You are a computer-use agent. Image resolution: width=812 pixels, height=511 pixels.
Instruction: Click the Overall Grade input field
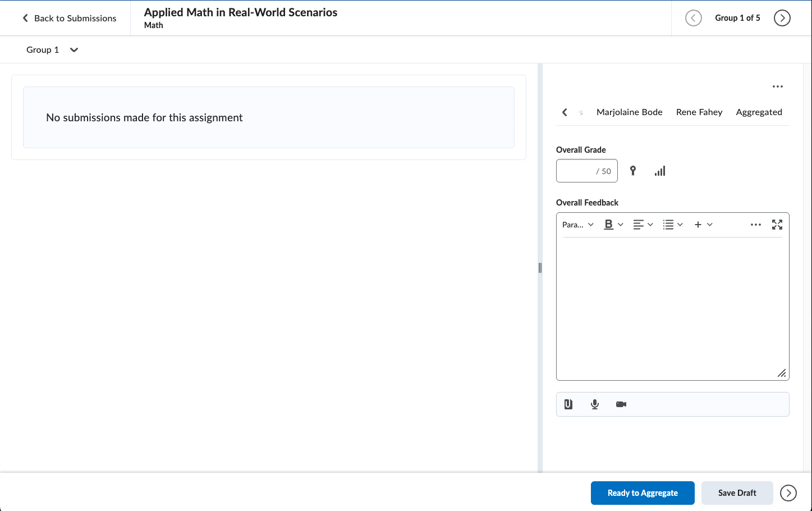click(587, 171)
